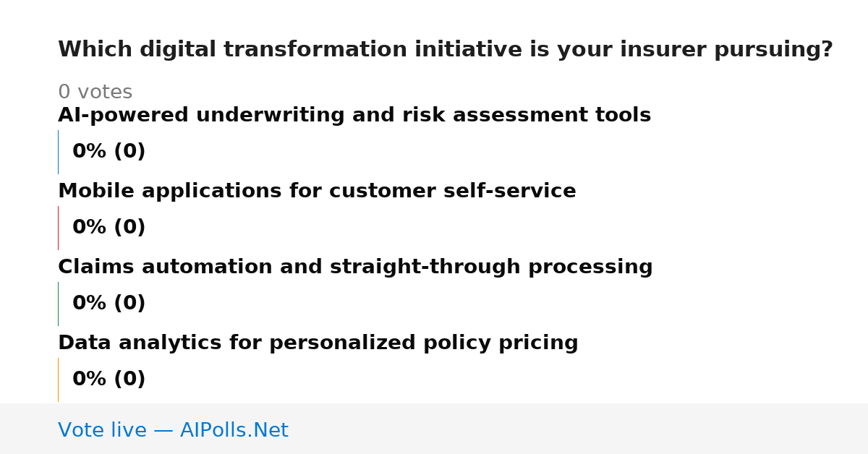This screenshot has width=868, height=454.
Task: Click the (0) vote count for Mobile applications
Action: click(129, 228)
